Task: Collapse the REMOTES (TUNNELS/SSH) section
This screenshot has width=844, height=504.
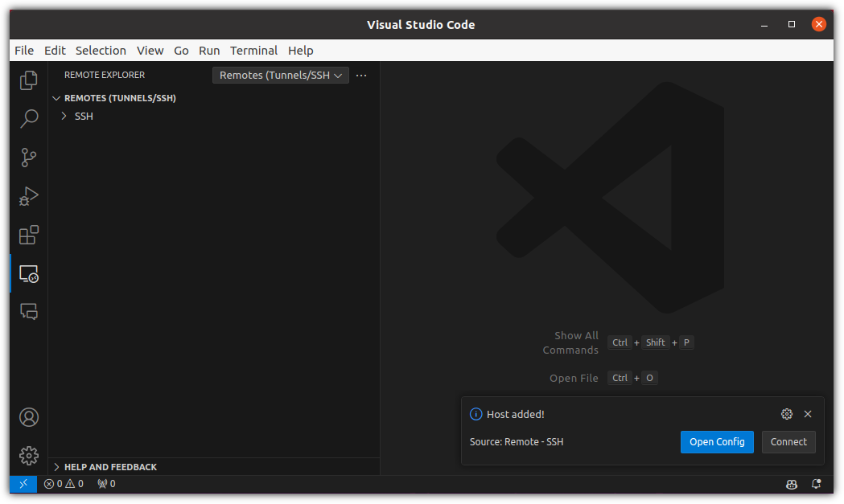Action: [120, 98]
